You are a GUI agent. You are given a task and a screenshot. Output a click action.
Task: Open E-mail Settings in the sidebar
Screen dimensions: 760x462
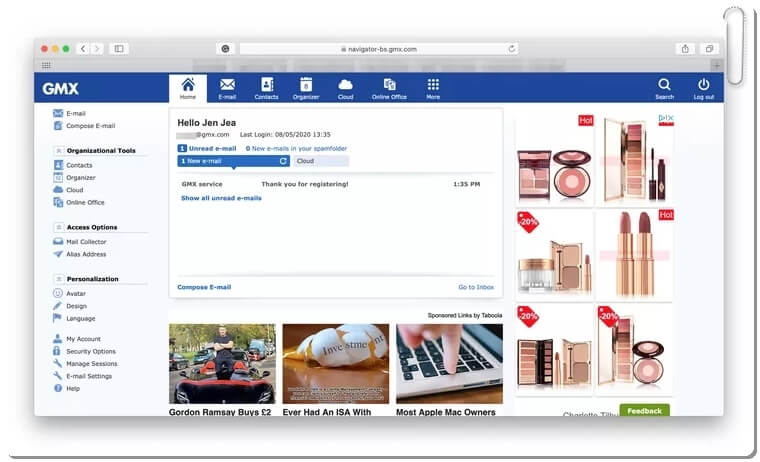coord(82,376)
